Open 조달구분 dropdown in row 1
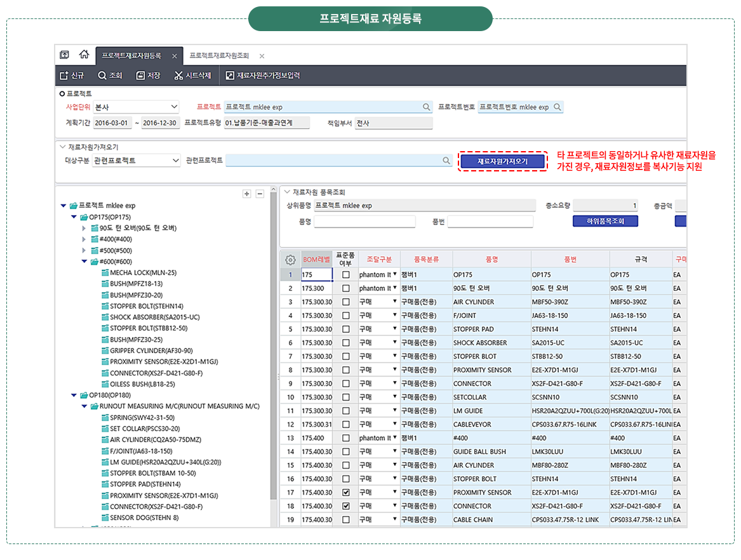The width and height of the screenshot is (741, 560). (x=394, y=274)
